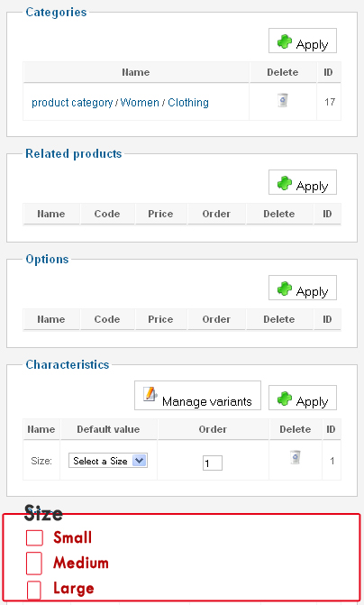
Task: Click Apply button in Options section
Action: [303, 288]
